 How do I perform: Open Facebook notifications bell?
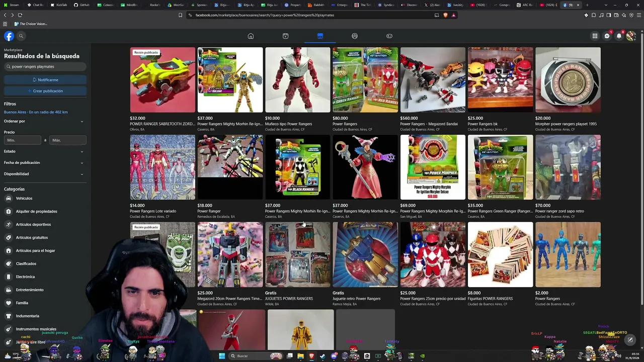click(619, 36)
